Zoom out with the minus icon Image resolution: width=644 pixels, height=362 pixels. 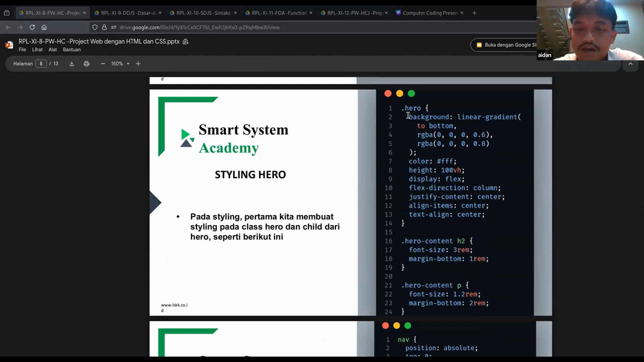103,64
